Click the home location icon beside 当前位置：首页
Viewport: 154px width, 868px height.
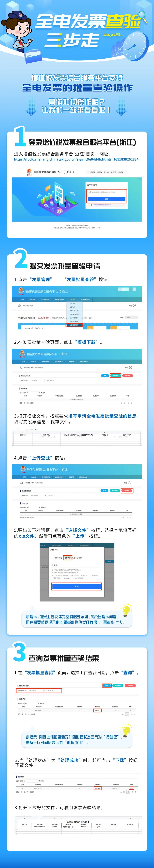coord(20,306)
